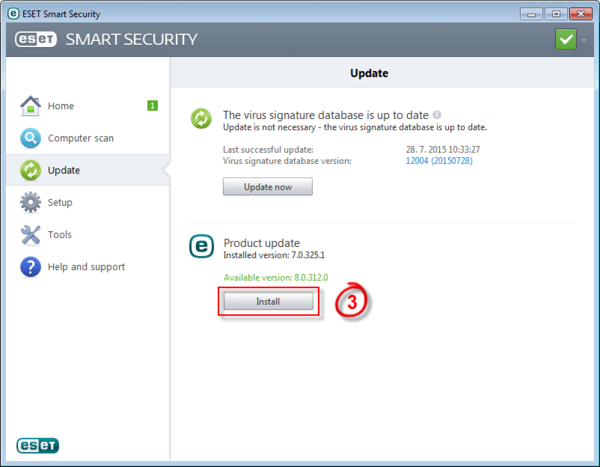
Task: Go to Computer scan section
Action: coord(88,138)
